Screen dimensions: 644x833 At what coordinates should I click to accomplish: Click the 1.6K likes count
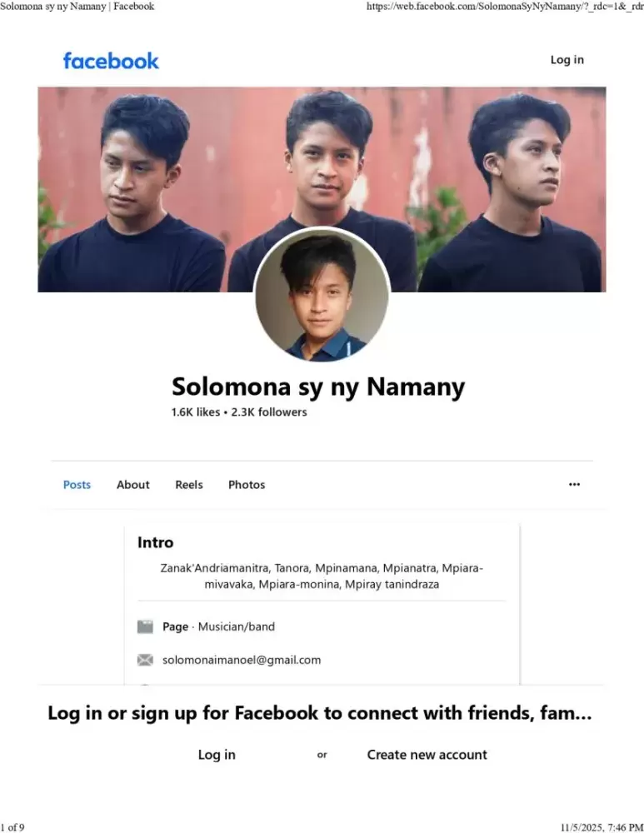pos(196,412)
